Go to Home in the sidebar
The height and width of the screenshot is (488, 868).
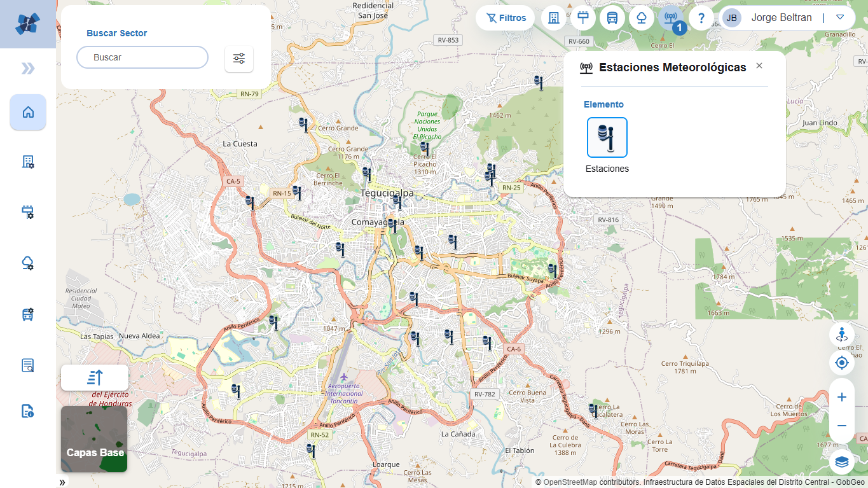click(x=28, y=113)
